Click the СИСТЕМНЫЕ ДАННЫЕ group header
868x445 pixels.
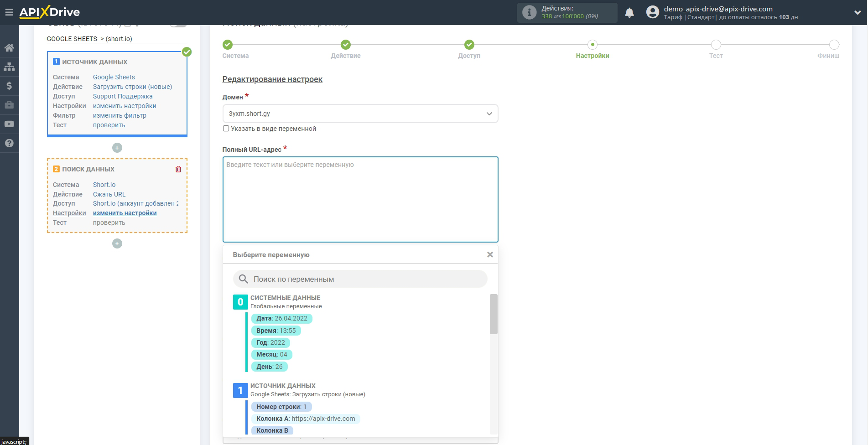[x=285, y=298]
